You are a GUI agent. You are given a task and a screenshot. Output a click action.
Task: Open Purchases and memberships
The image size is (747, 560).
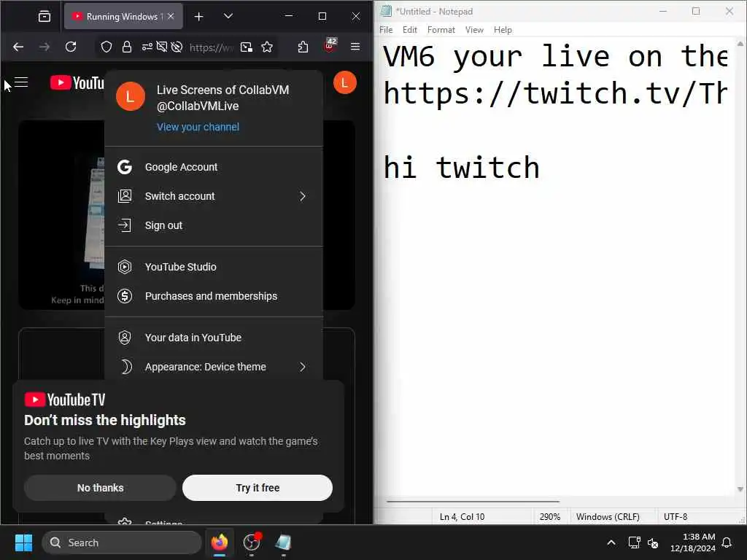click(x=214, y=296)
